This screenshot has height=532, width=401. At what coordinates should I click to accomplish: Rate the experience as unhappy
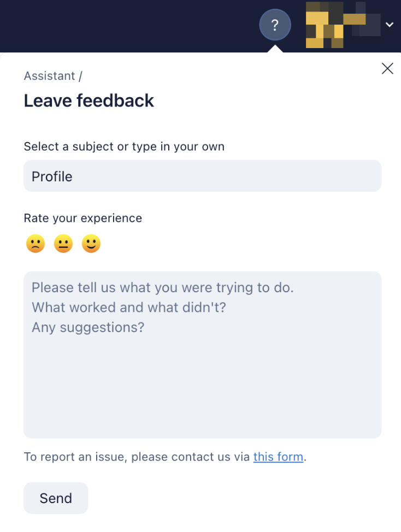coord(36,244)
